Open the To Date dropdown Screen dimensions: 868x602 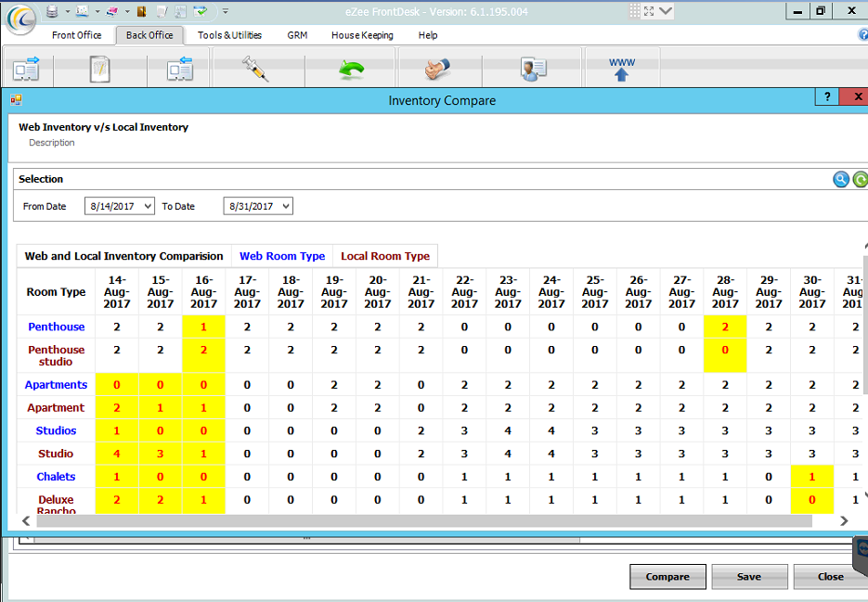(x=286, y=206)
